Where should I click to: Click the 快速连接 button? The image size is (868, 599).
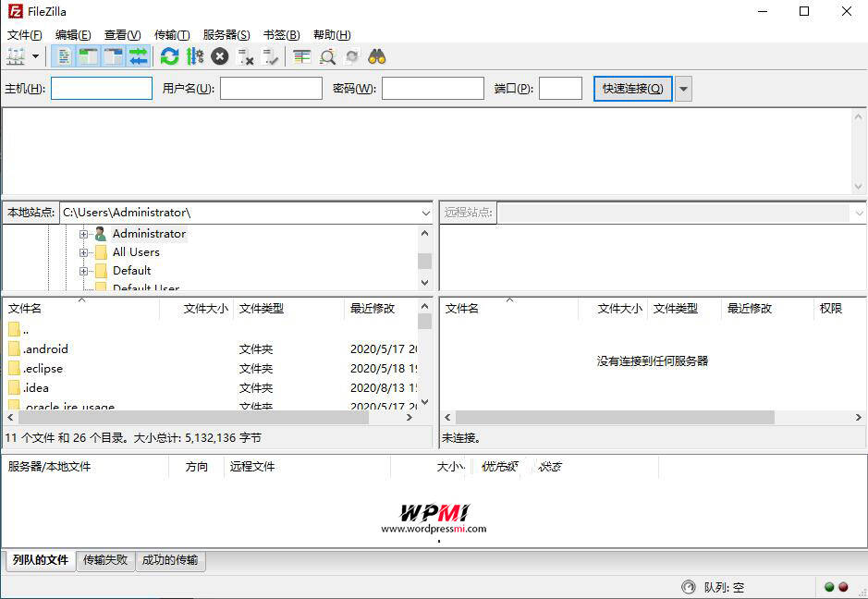tap(632, 88)
